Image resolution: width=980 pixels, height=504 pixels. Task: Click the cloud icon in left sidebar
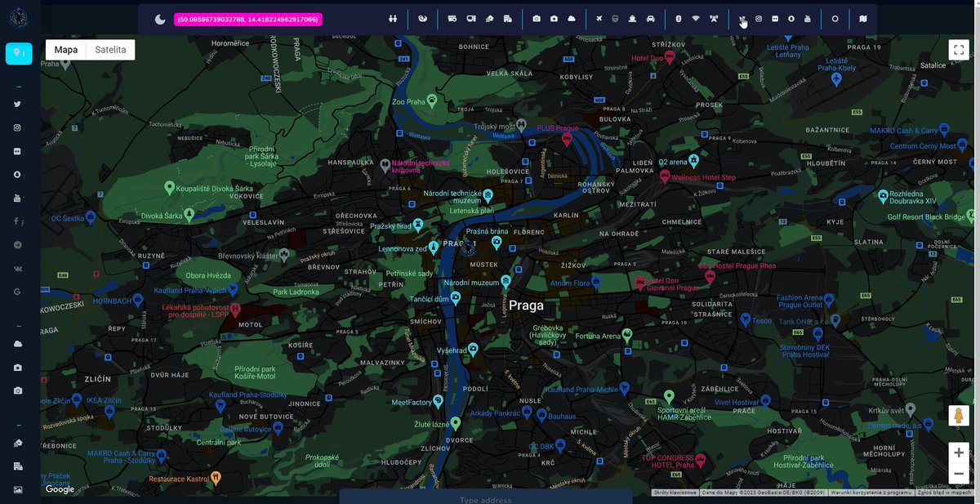pos(17,344)
